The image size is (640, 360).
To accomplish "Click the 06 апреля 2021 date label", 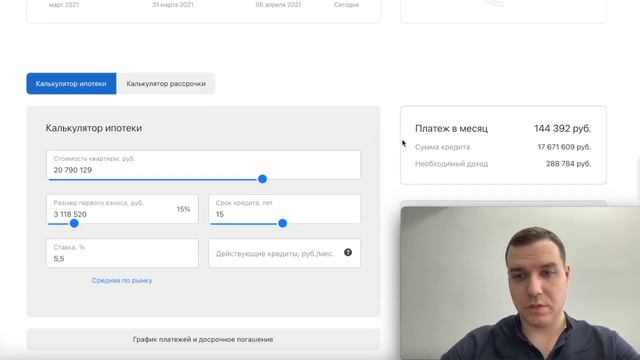I will click(x=278, y=5).
